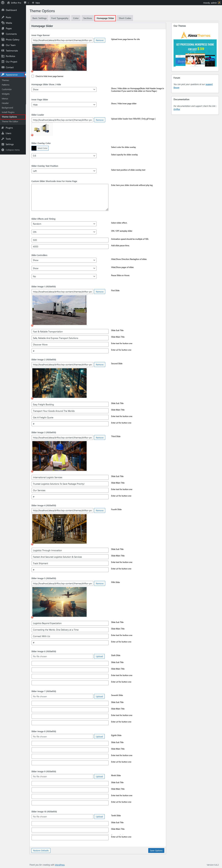Open Slider Overlay Text Position dropdown

[x=64, y=171]
